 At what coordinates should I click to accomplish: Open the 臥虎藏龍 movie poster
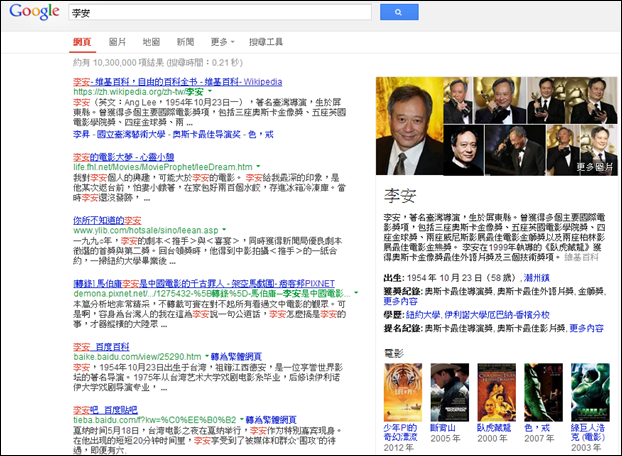[x=496, y=392]
